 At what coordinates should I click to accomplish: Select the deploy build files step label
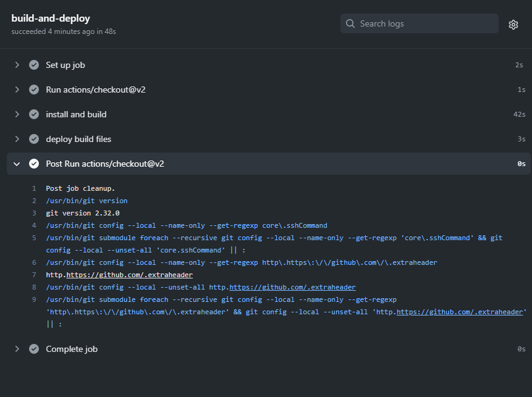[78, 139]
